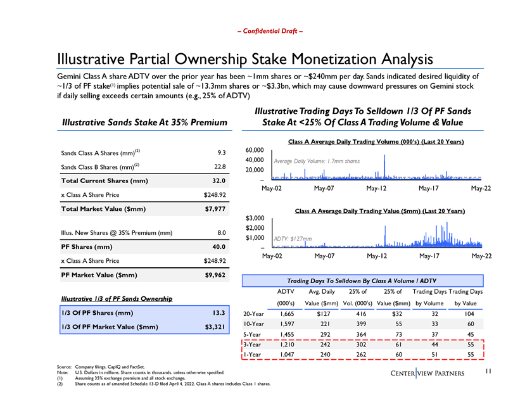Select the '20-Year' row label
This screenshot has height=411, width=532.
pyautogui.click(x=253, y=314)
